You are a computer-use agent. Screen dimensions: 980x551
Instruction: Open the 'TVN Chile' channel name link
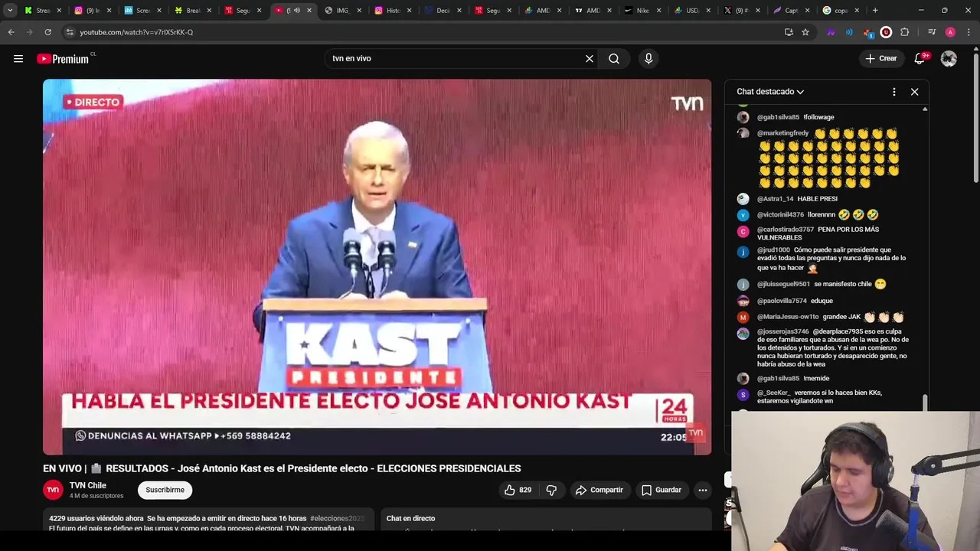tap(88, 485)
